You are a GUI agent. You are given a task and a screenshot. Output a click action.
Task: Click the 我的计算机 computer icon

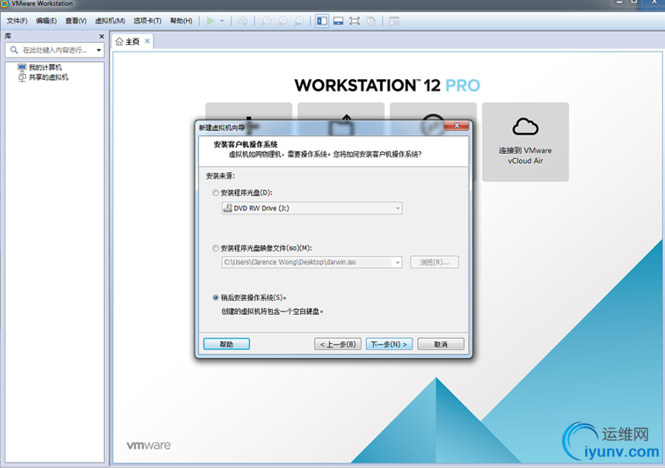click(22, 67)
